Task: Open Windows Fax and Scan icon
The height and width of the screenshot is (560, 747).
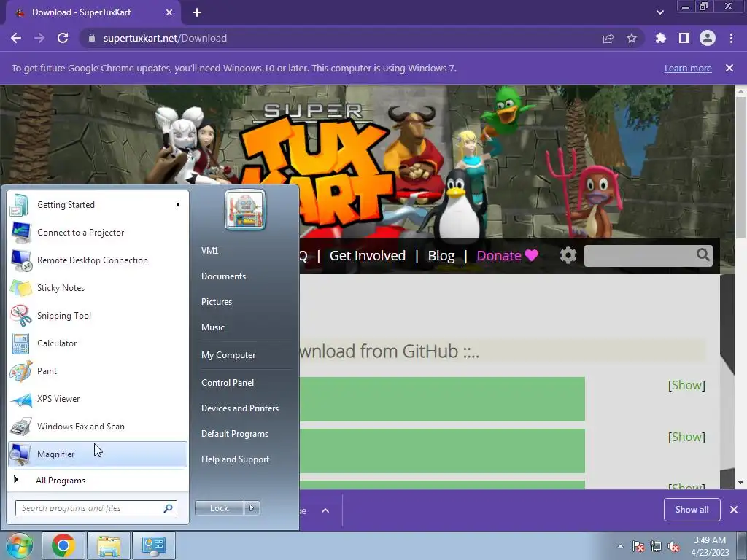Action: click(x=20, y=426)
